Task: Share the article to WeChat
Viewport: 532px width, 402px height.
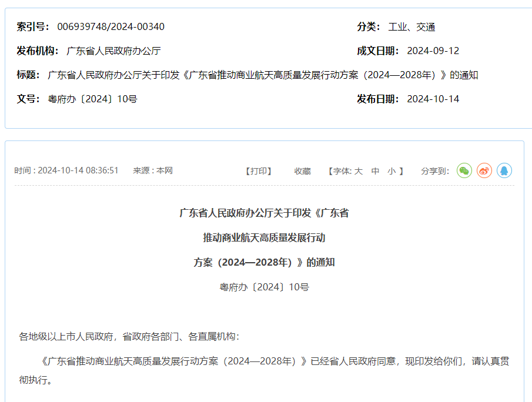Action: 464,170
